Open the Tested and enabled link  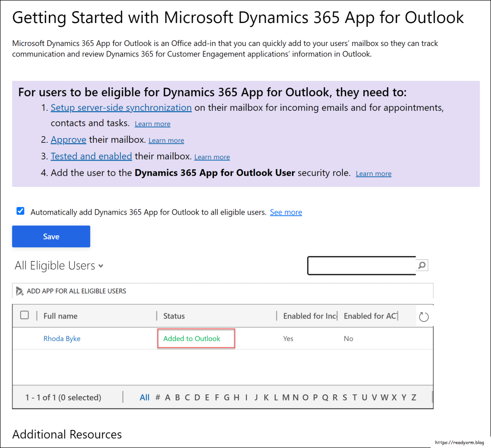(91, 156)
